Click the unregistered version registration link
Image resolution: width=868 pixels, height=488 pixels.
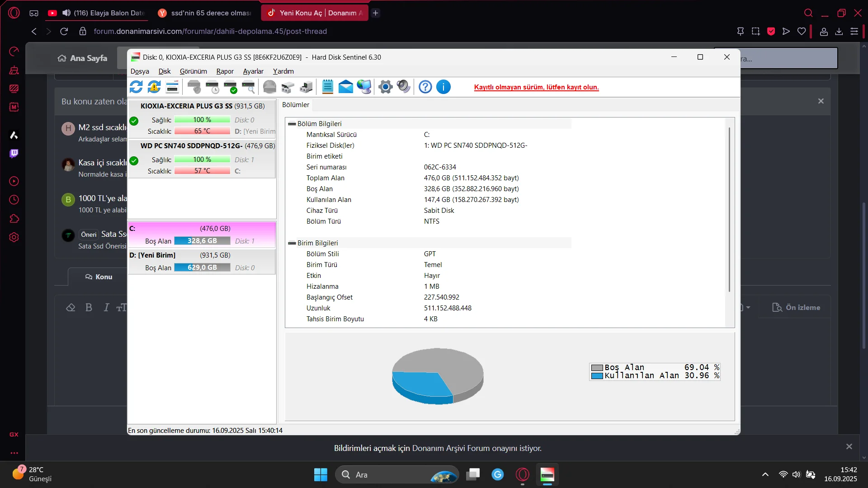click(536, 87)
